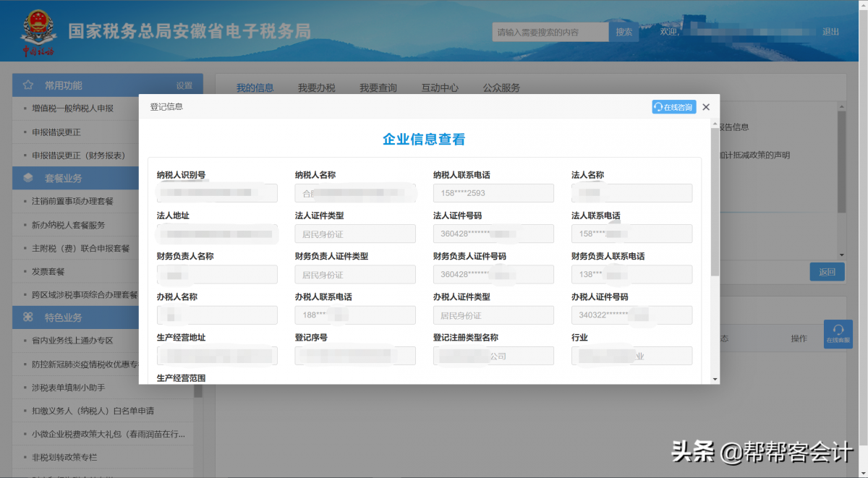The height and width of the screenshot is (478, 868).
Task: Open the 我要查询 tab
Action: coord(378,88)
